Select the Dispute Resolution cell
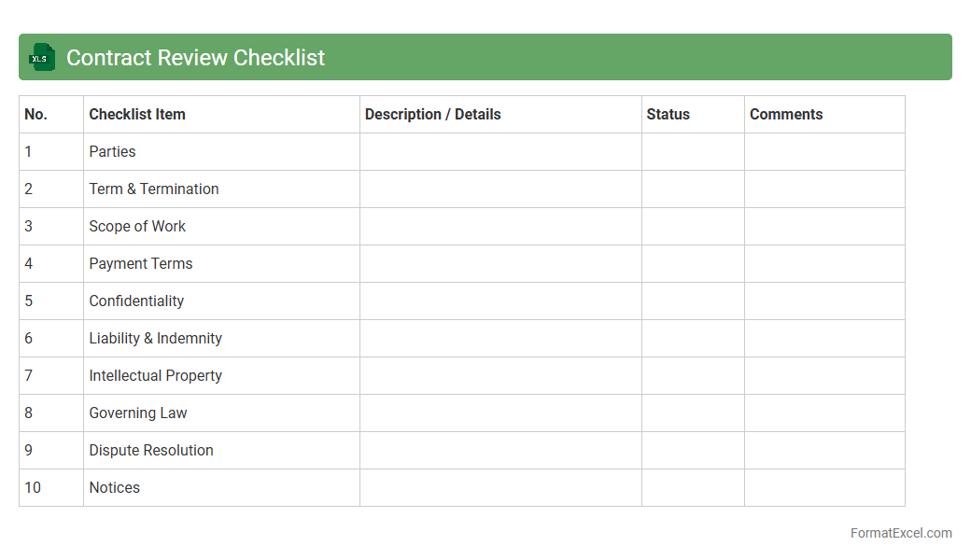Screen dimensions: 971x560 [x=151, y=451]
